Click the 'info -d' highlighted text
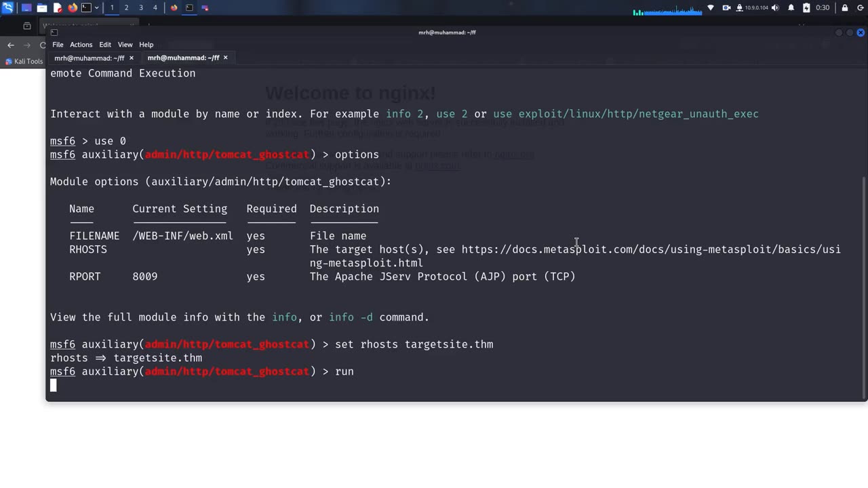The width and height of the screenshot is (868, 488). pyautogui.click(x=351, y=317)
